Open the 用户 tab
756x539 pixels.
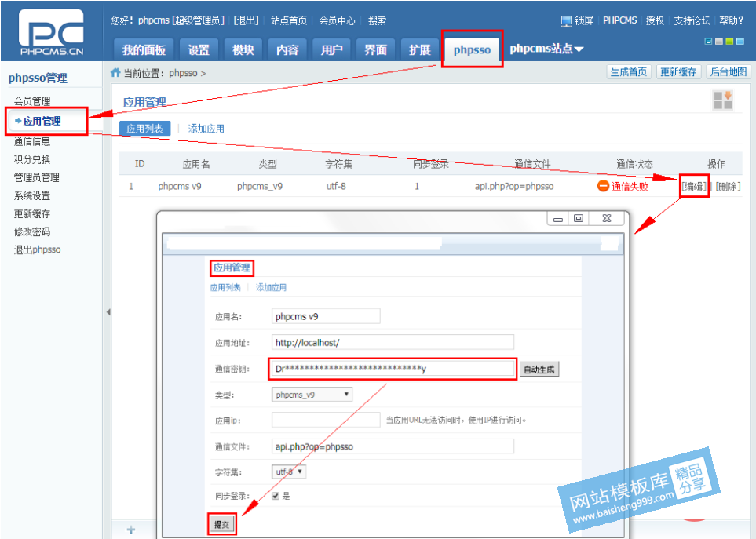point(332,49)
